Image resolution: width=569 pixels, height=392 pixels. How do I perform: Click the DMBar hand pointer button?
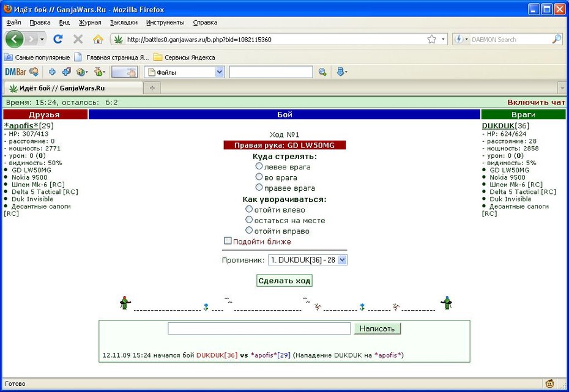(x=125, y=72)
